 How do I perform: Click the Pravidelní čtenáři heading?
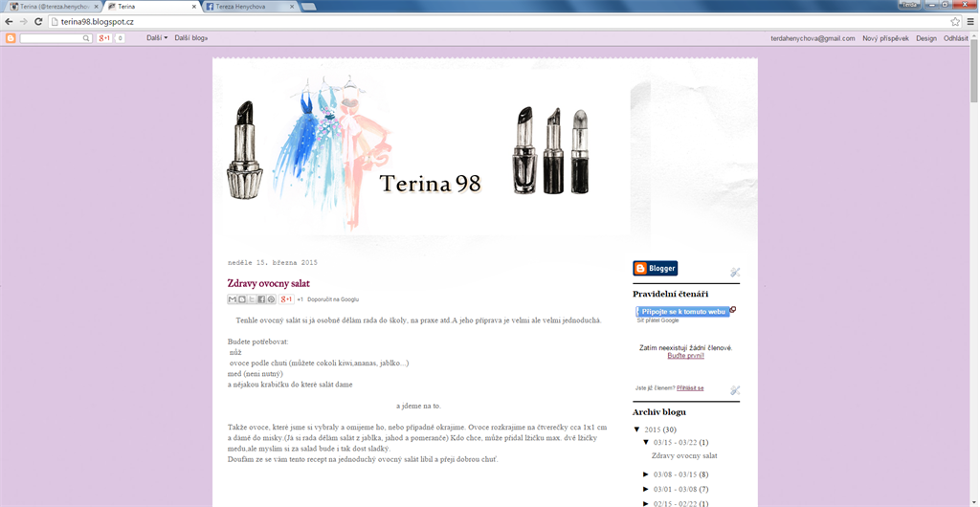pos(670,294)
